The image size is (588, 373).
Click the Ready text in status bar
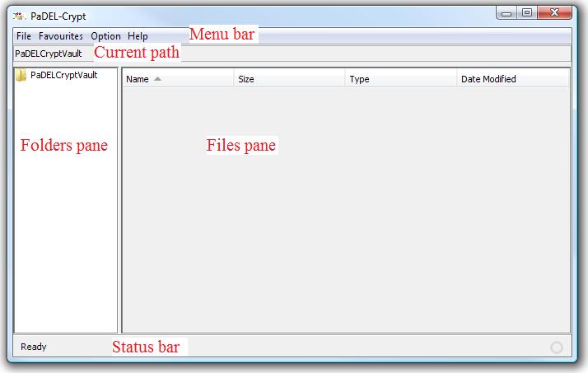[x=34, y=347]
